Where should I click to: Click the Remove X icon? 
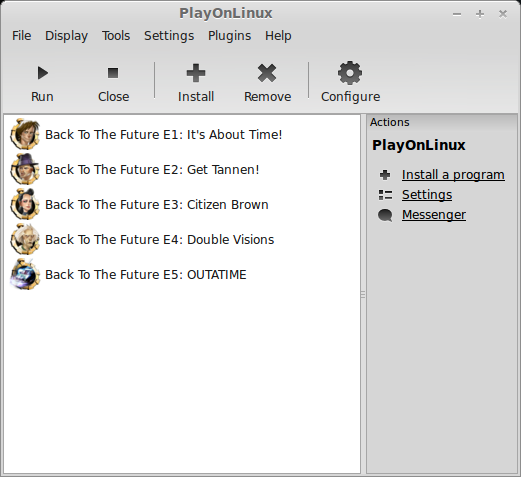coord(267,73)
